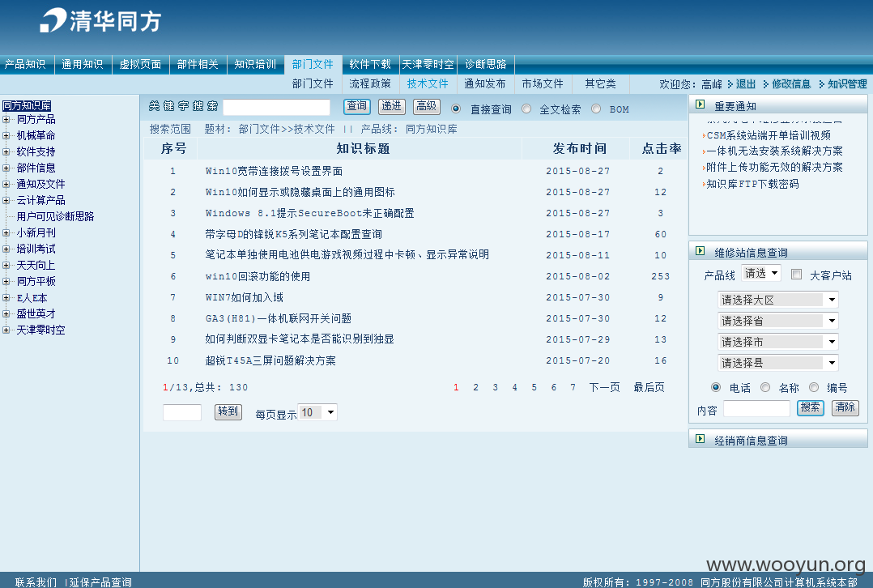Select the 电话 radio button
This screenshot has height=588, width=873.
716,387
